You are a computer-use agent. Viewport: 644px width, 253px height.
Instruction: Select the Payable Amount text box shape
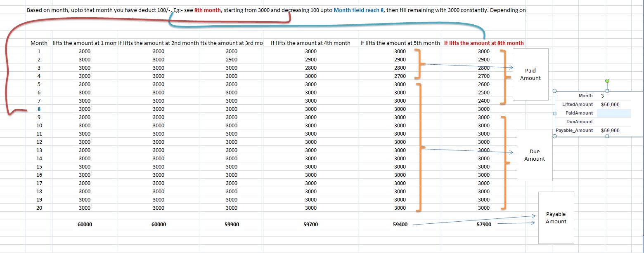point(556,218)
